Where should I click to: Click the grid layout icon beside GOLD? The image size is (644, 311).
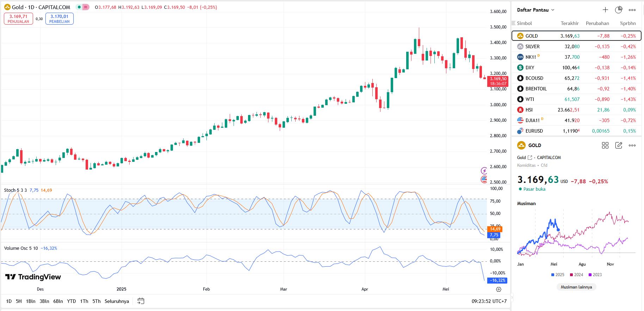[605, 145]
